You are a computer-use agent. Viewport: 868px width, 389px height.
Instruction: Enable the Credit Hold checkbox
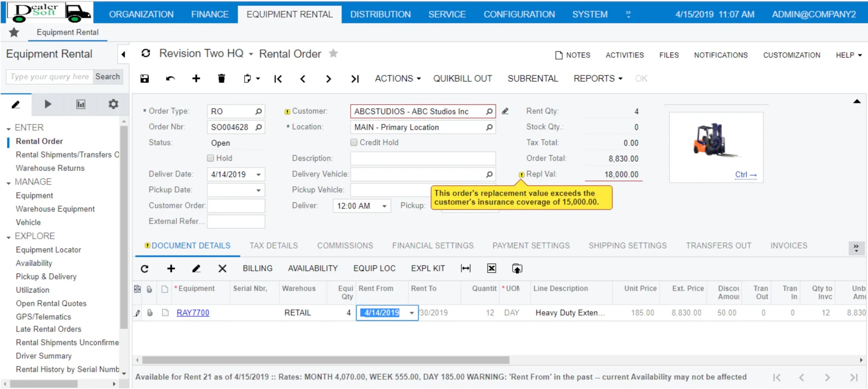(354, 142)
